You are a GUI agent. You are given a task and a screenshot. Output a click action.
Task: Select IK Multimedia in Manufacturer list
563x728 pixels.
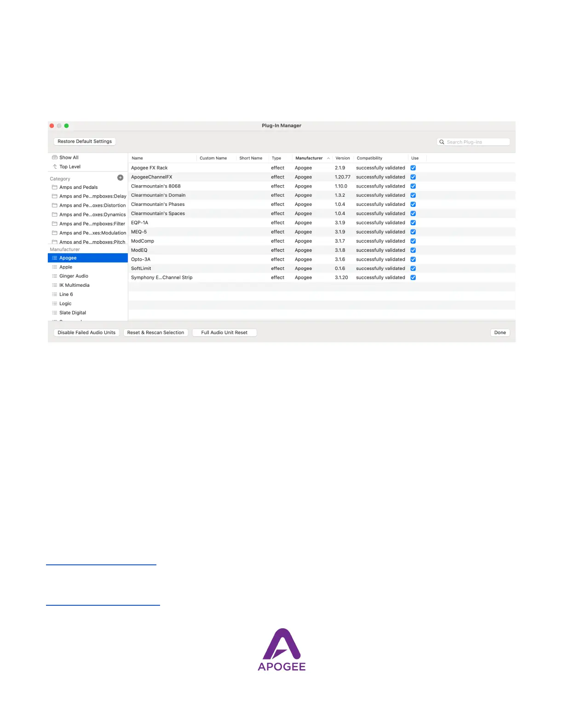(75, 285)
